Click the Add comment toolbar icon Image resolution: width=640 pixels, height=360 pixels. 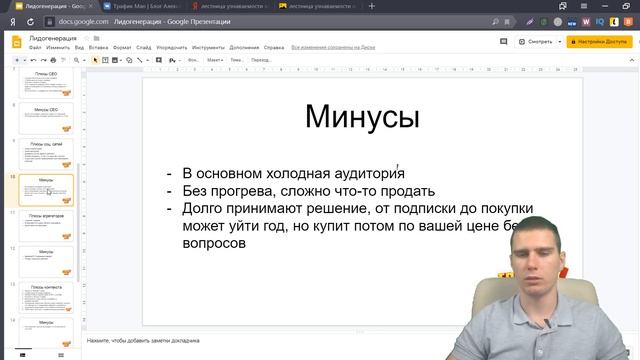pyautogui.click(x=159, y=60)
